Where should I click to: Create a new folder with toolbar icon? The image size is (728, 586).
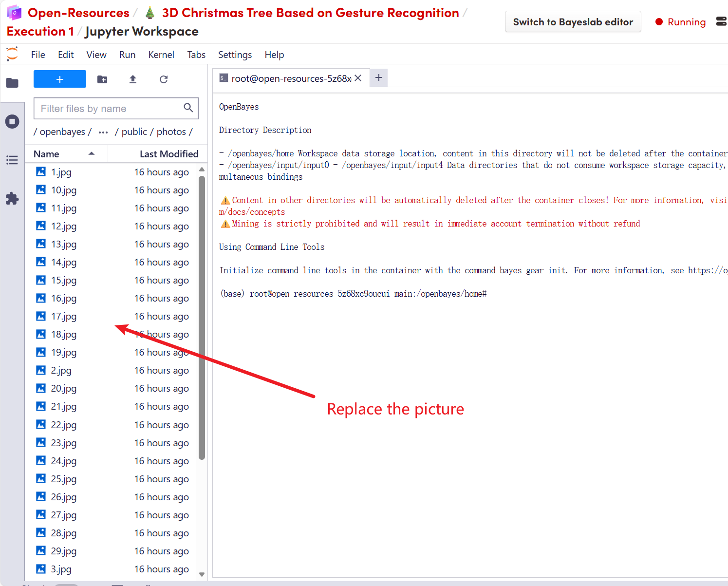point(102,79)
